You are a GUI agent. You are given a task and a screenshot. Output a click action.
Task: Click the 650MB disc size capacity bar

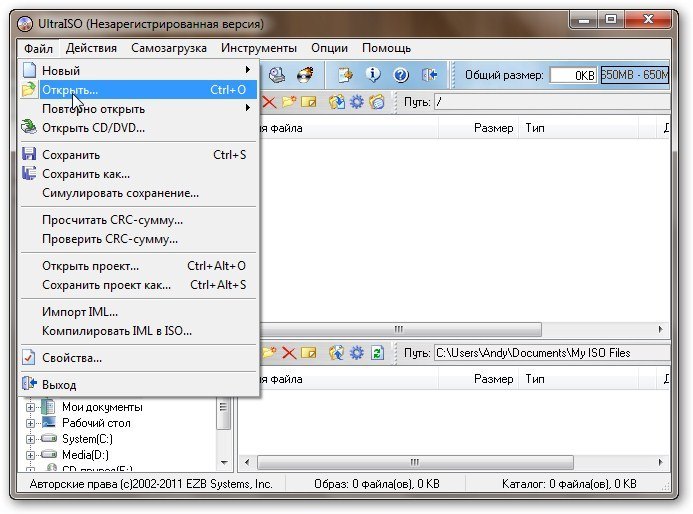(x=634, y=75)
